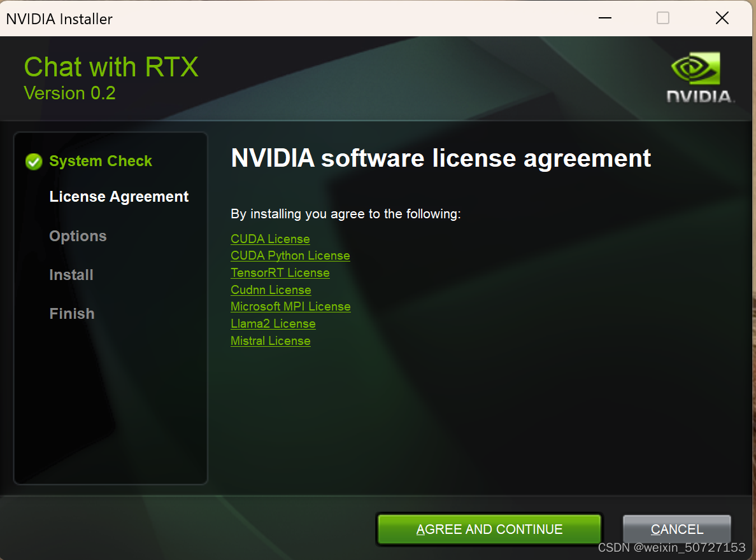The height and width of the screenshot is (560, 756).
Task: Click the System Check green checkmark icon
Action: coord(34,162)
